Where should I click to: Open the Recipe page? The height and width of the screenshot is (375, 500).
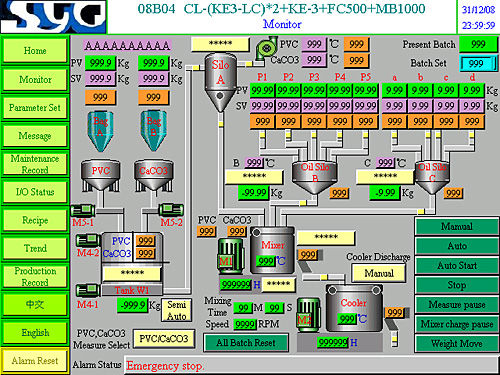click(35, 220)
